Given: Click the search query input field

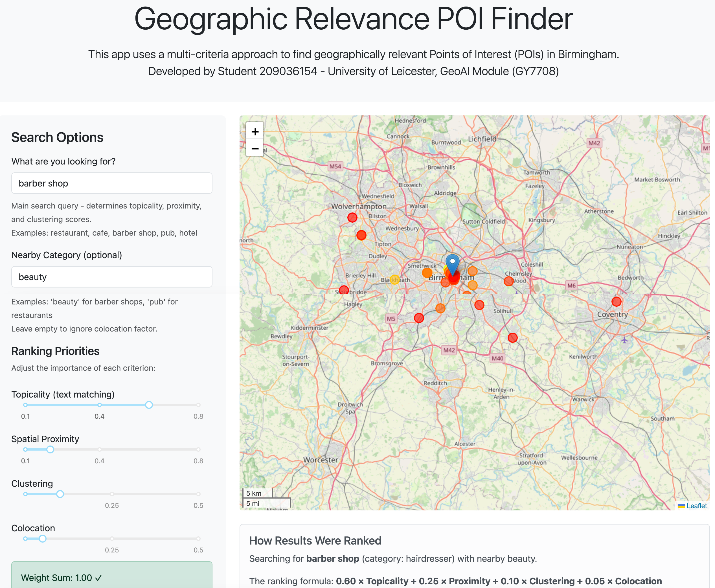Looking at the screenshot, I should (112, 183).
